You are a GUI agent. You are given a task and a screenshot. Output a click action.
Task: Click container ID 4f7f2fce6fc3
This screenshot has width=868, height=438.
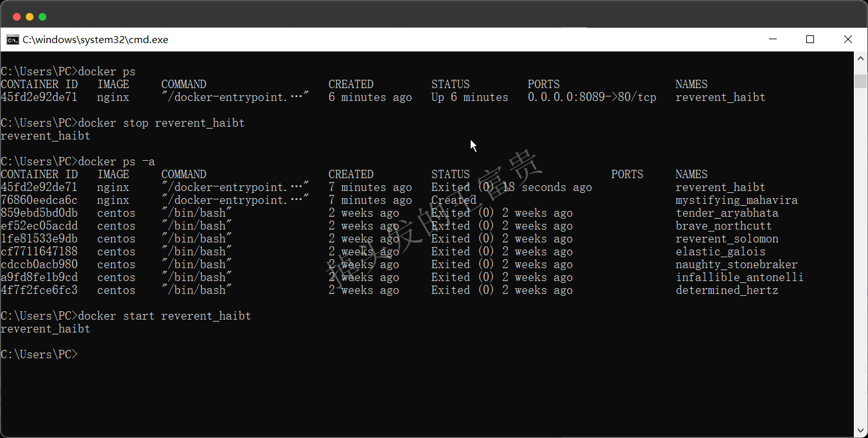point(39,290)
